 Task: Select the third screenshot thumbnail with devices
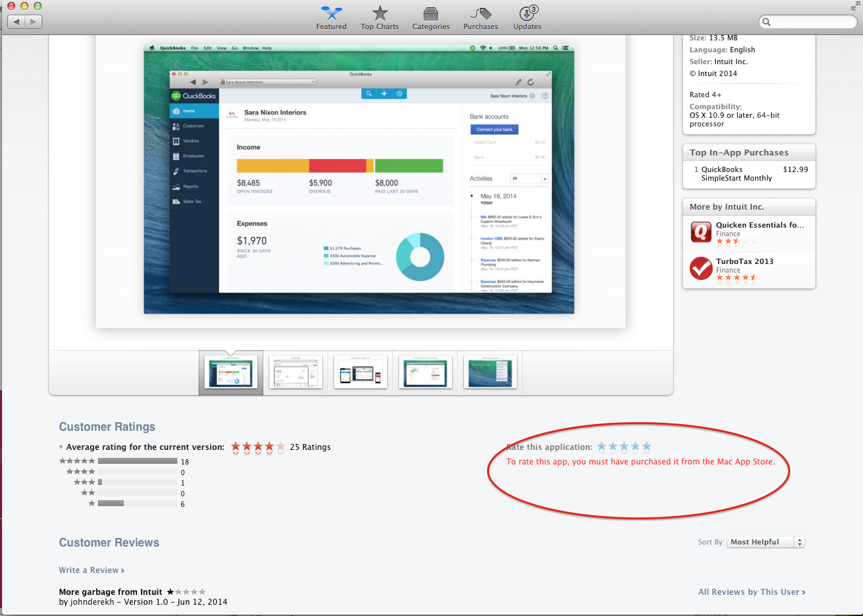point(361,372)
